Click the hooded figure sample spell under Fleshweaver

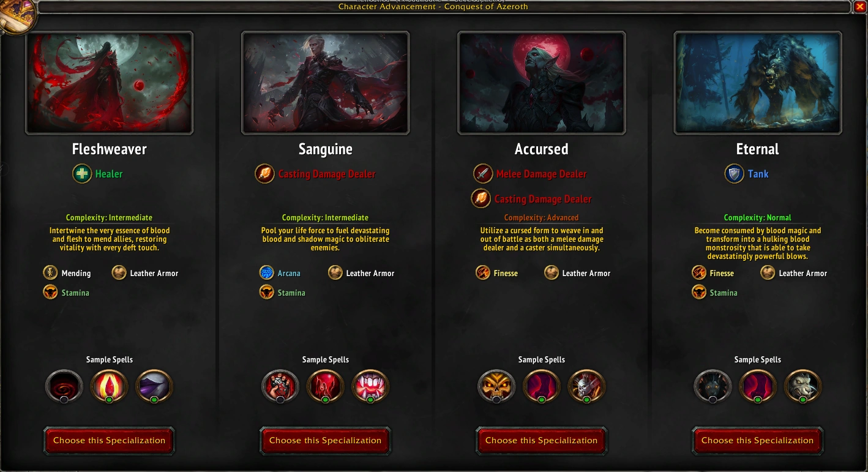(154, 387)
